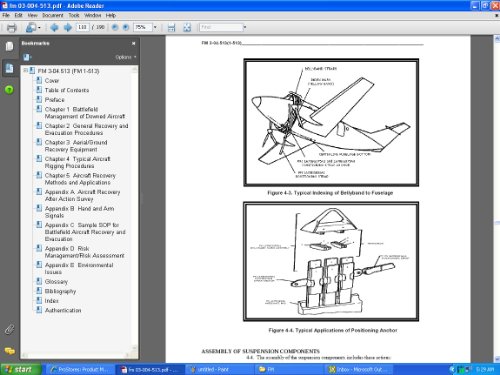Open the Comments panel icon

[x=9, y=351]
